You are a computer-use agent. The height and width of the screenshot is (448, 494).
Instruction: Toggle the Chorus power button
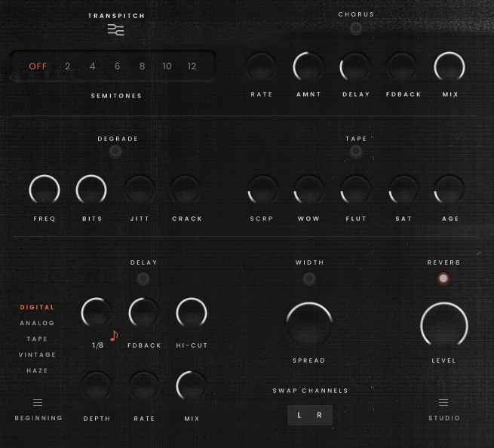pos(356,28)
